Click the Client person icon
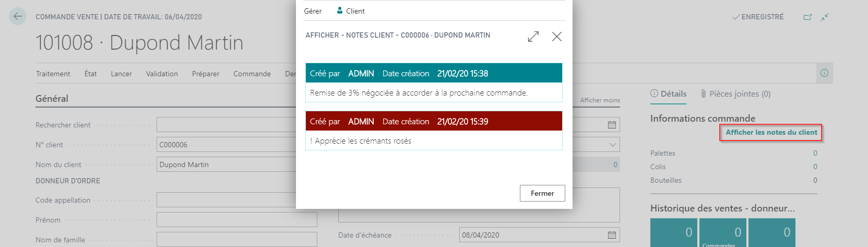The width and height of the screenshot is (868, 247). coord(340,10)
